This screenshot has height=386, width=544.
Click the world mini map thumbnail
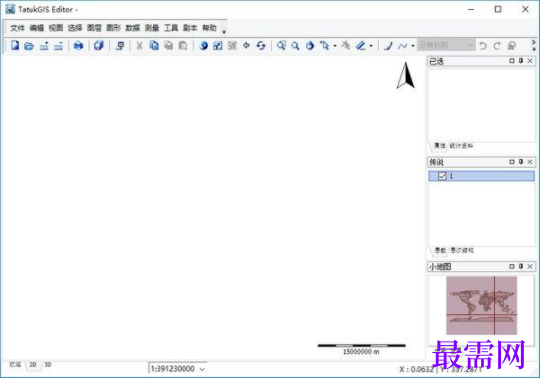pyautogui.click(x=482, y=306)
